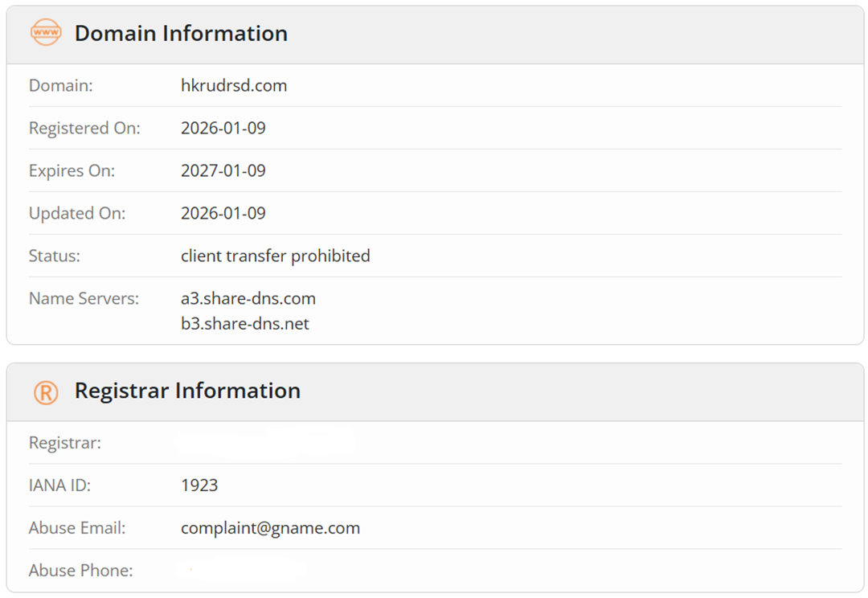This screenshot has height=598, width=868.
Task: Click the registrar R icon
Action: coord(46,392)
